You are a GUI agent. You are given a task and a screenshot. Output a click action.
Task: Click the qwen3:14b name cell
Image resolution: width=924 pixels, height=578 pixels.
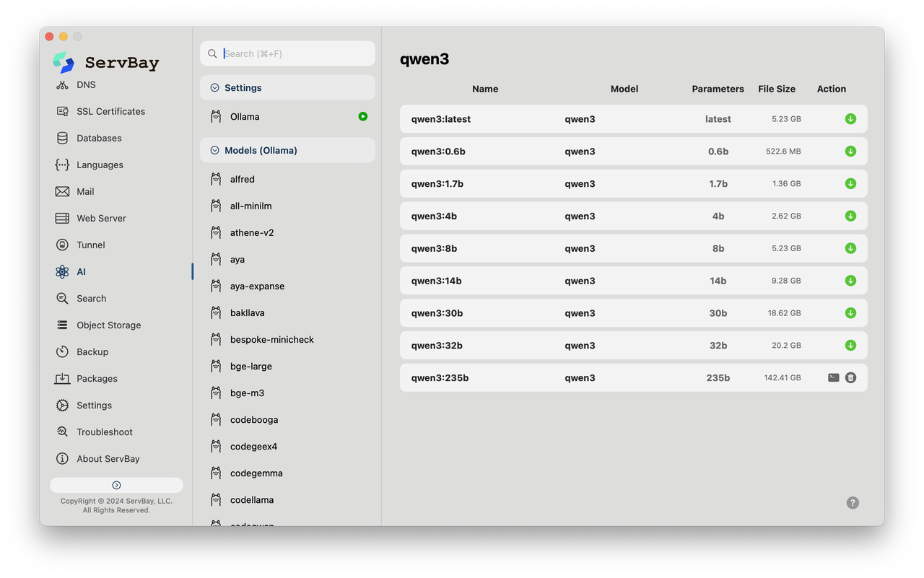coord(436,281)
